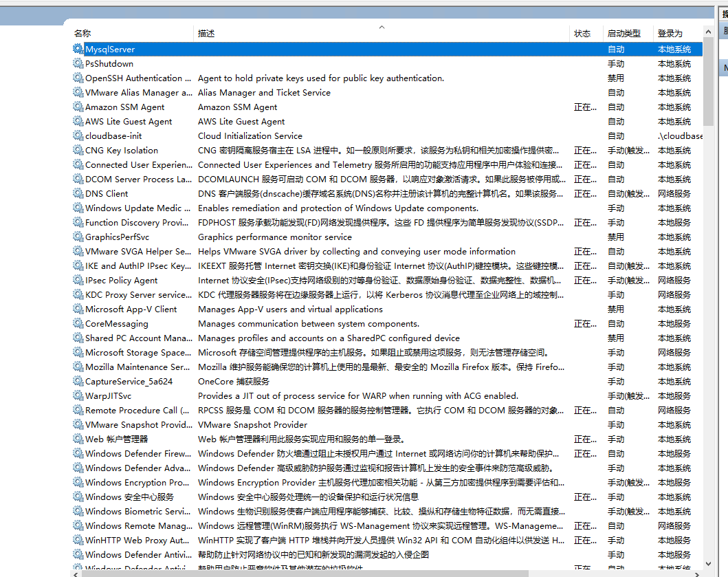Click the gear icon beside CNG Key Isolation
This screenshot has height=577, width=728.
tap(78, 150)
